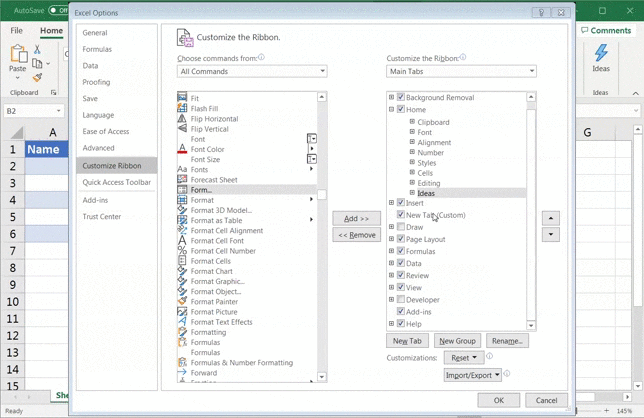The height and width of the screenshot is (418, 644).
Task: Expand the Insert tab node
Action: (x=391, y=202)
